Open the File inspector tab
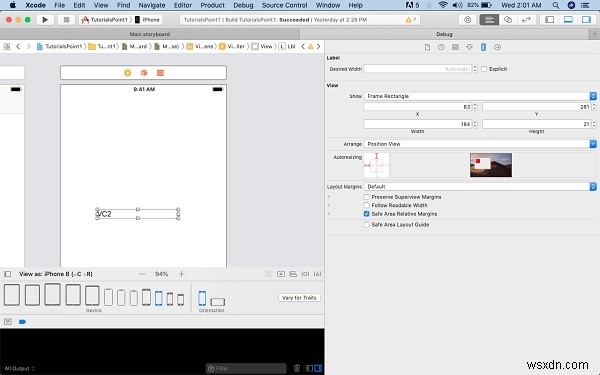600x375 pixels. pyautogui.click(x=427, y=47)
